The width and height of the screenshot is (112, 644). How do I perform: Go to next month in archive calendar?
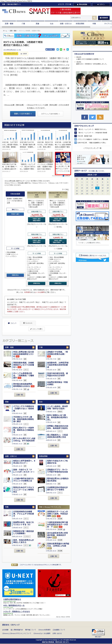pos(109,175)
